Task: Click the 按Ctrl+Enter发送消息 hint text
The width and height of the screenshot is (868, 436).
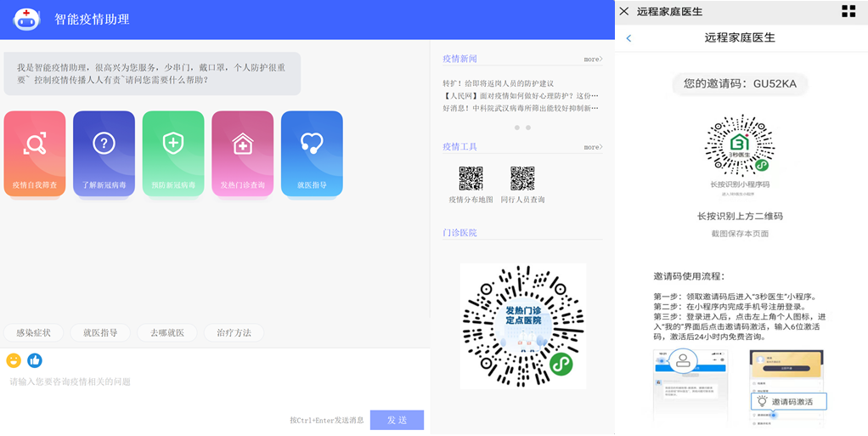Action: [327, 420]
